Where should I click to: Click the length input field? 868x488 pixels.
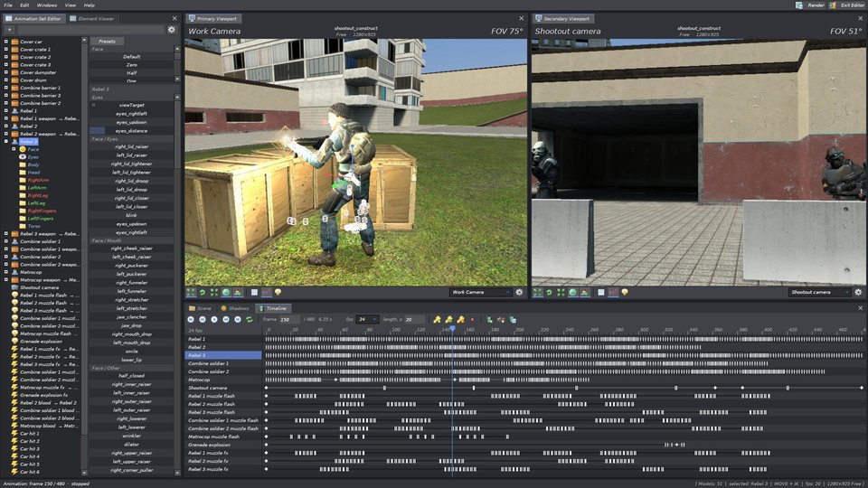(414, 320)
